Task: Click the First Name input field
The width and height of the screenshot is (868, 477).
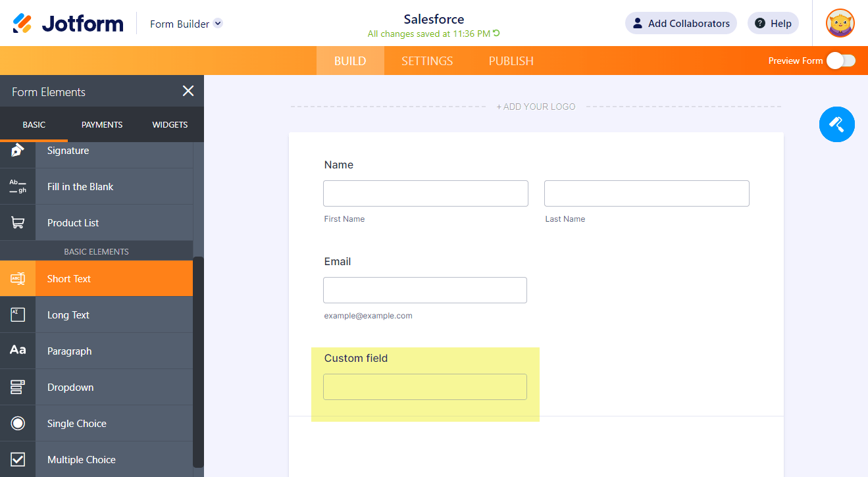Action: pos(426,193)
